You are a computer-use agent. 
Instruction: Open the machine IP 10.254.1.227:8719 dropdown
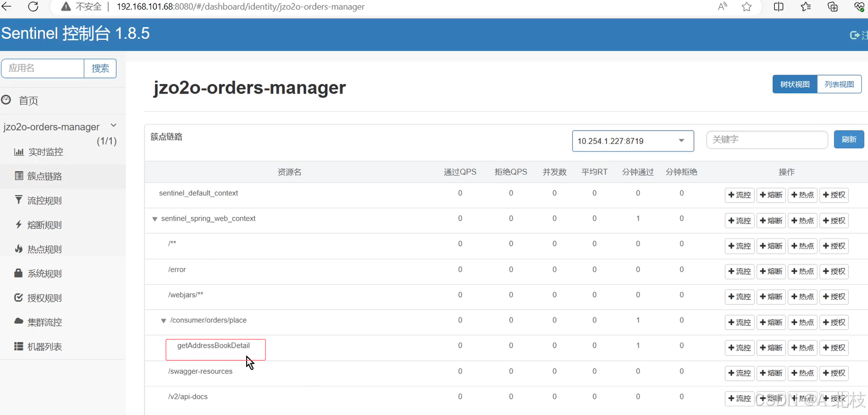tap(633, 141)
